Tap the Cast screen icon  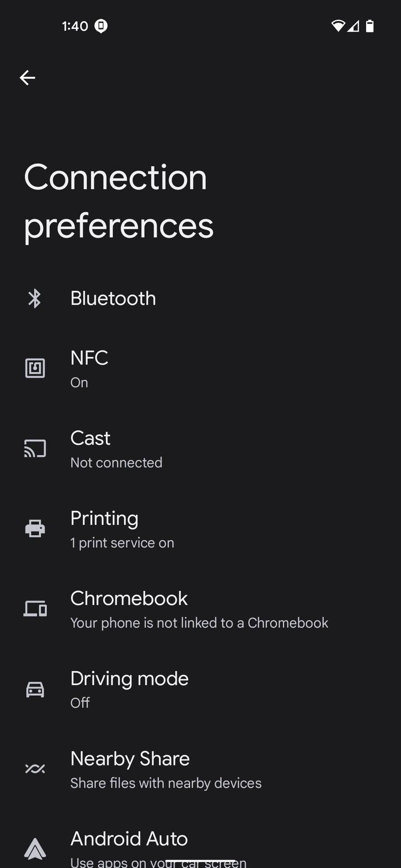point(35,448)
